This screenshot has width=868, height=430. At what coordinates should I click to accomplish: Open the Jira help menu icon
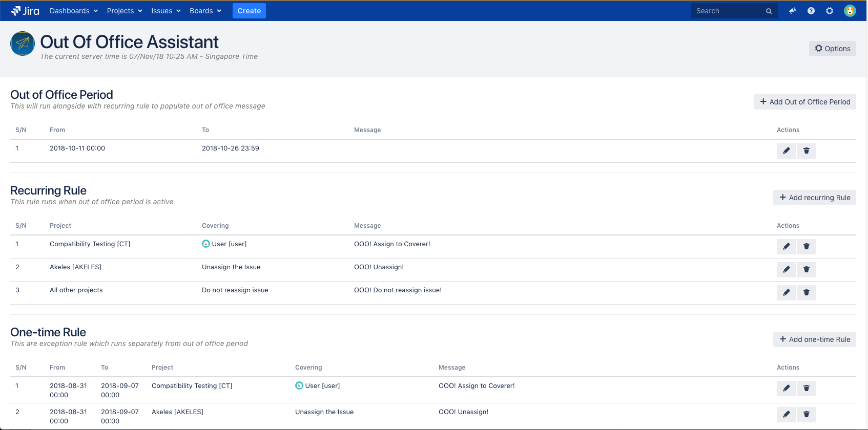(x=811, y=11)
